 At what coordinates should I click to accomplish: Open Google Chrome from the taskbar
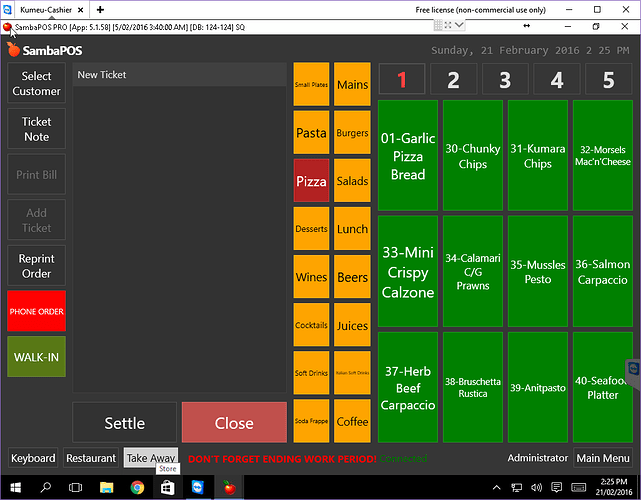pos(137,488)
